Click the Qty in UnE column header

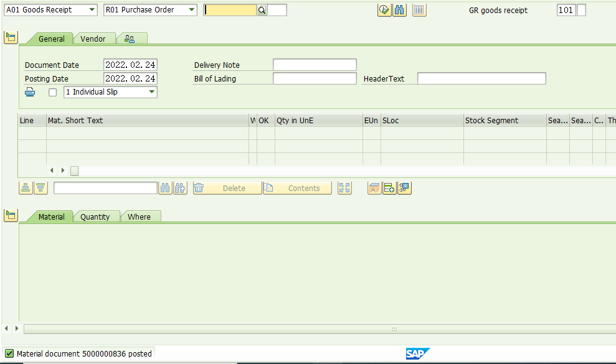coord(319,121)
